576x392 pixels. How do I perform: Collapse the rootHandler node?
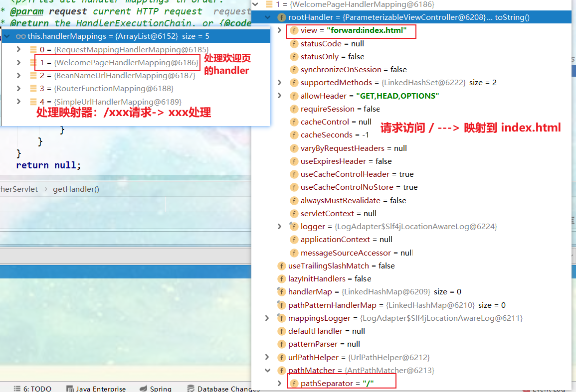pos(267,17)
